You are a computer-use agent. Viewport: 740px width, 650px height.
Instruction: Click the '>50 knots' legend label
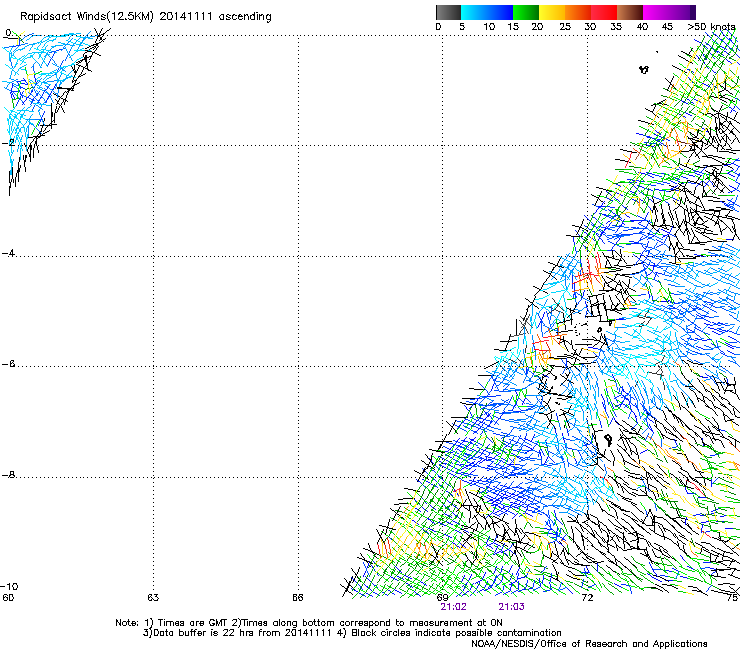tap(711, 27)
